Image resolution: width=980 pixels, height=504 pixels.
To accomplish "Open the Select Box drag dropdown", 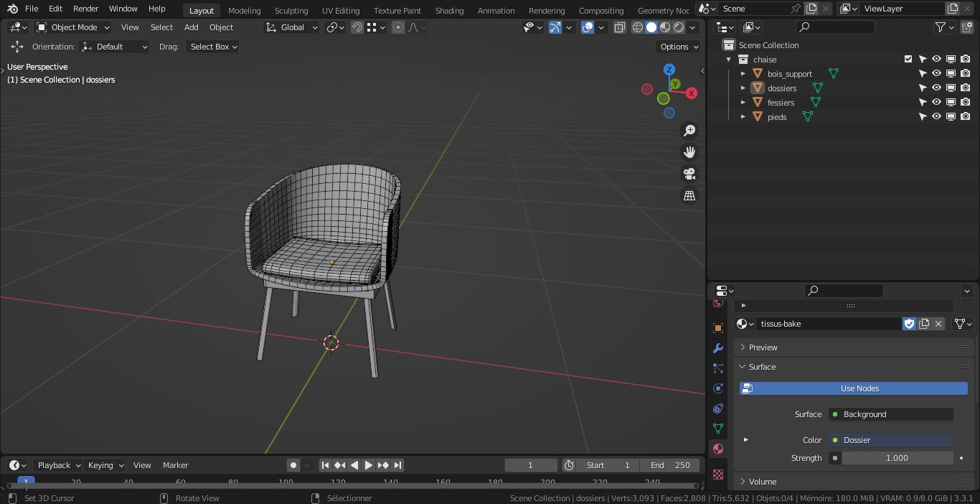I will click(x=212, y=46).
